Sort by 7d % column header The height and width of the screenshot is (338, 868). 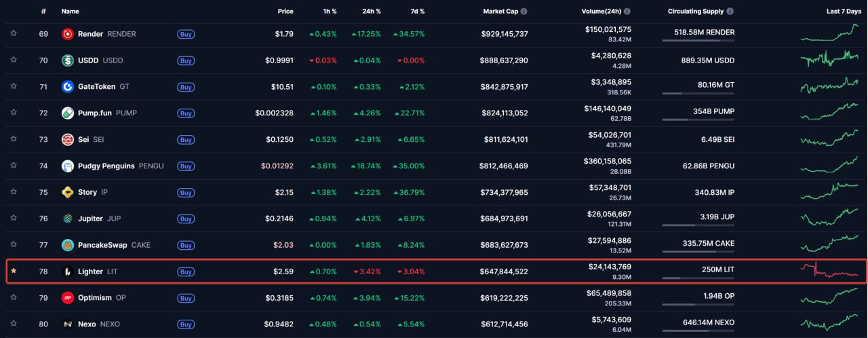(418, 12)
